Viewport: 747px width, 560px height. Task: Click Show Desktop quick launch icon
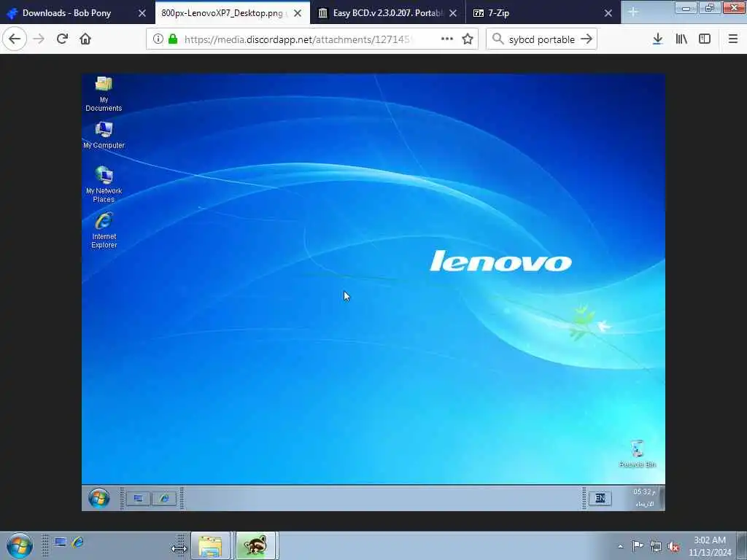pyautogui.click(x=61, y=542)
